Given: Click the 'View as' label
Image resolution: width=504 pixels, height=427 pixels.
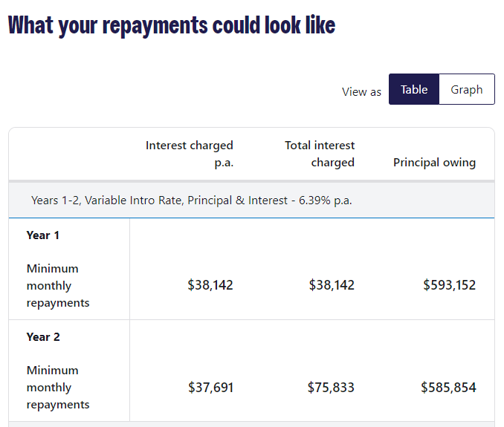Looking at the screenshot, I should point(361,92).
